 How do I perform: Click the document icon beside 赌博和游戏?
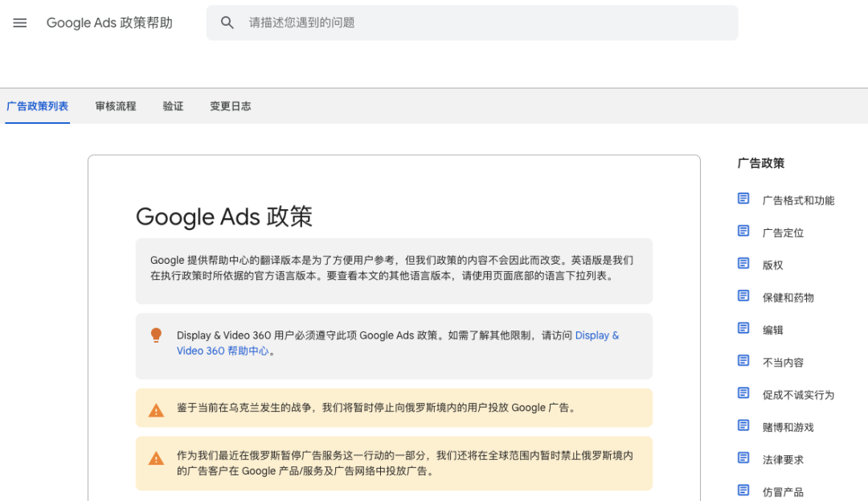tap(743, 425)
